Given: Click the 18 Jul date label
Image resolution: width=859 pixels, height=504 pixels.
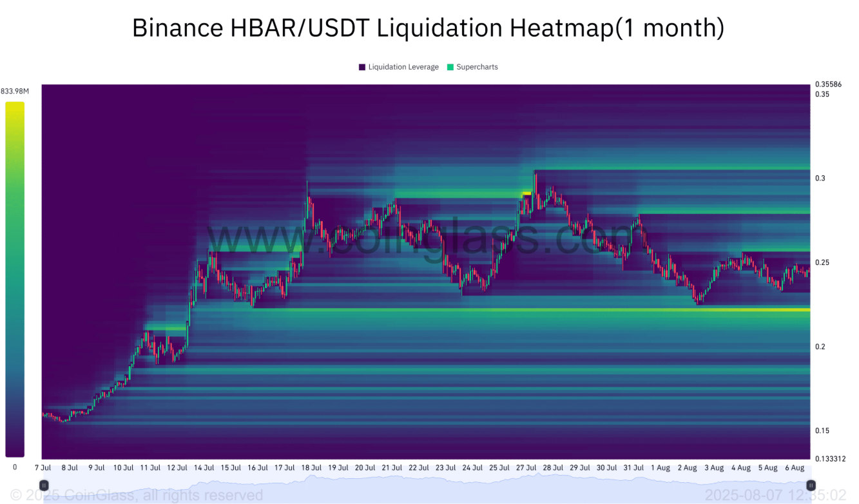Looking at the screenshot, I should (311, 468).
